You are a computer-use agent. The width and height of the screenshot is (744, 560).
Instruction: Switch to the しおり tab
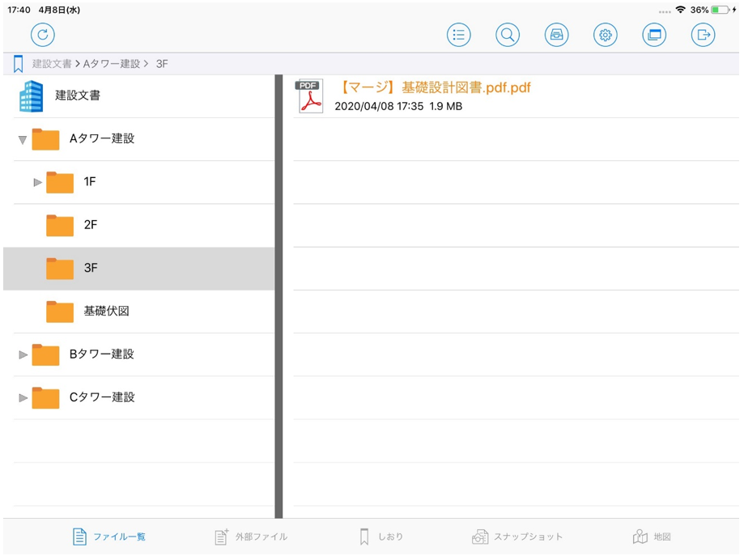[x=381, y=537]
